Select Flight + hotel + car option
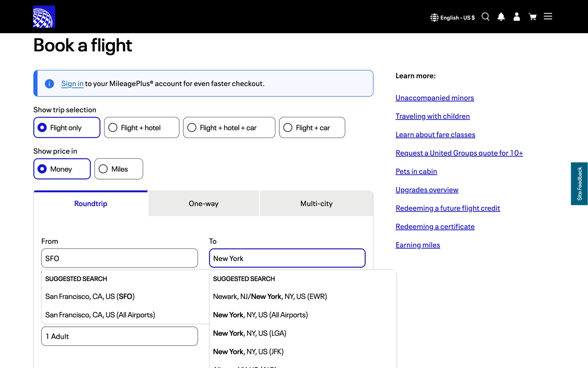 click(x=229, y=128)
